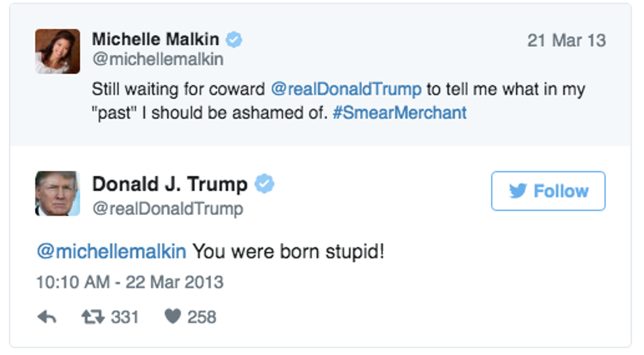Click the Twitter bird icon in Follow button
Screen dimensions: 644x355
tap(518, 191)
